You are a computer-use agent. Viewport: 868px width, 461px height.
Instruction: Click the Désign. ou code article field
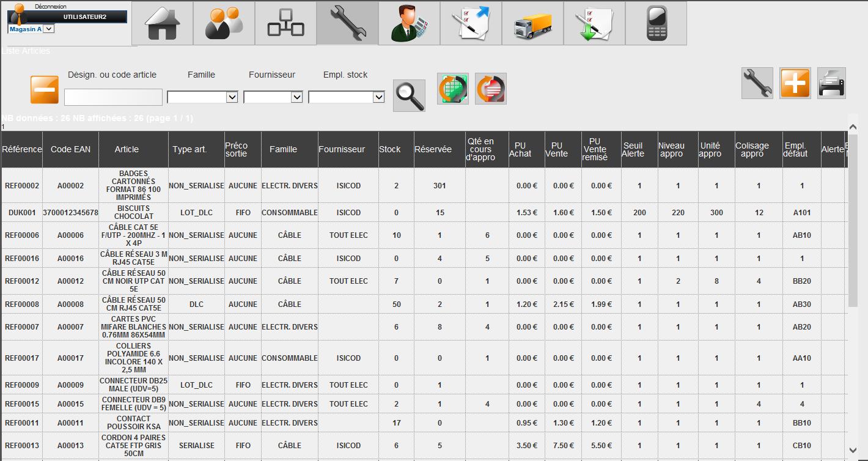(113, 97)
